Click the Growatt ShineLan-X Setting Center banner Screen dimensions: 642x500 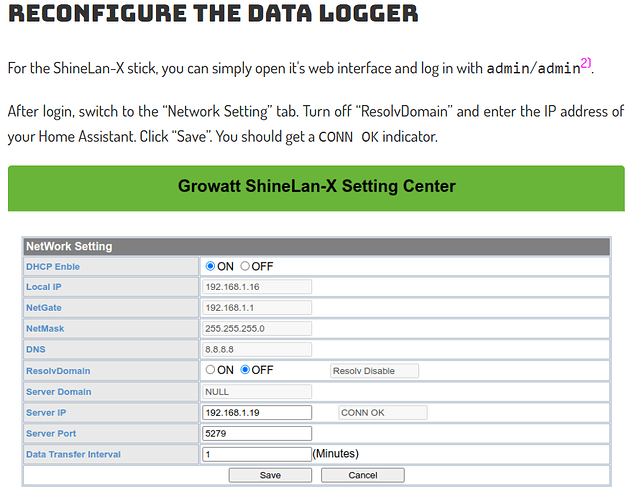(316, 188)
